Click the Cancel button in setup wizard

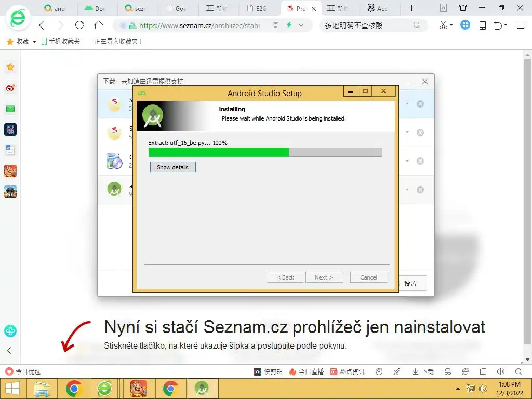pyautogui.click(x=368, y=277)
